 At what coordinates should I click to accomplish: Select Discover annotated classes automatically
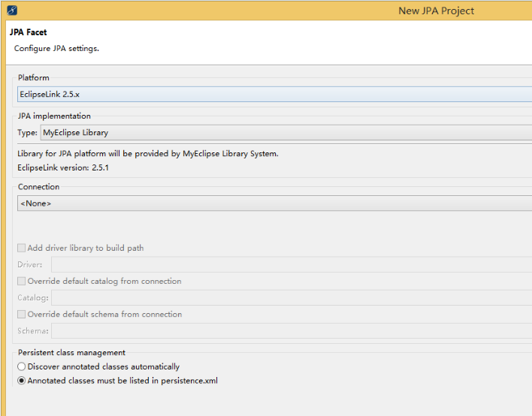21,366
